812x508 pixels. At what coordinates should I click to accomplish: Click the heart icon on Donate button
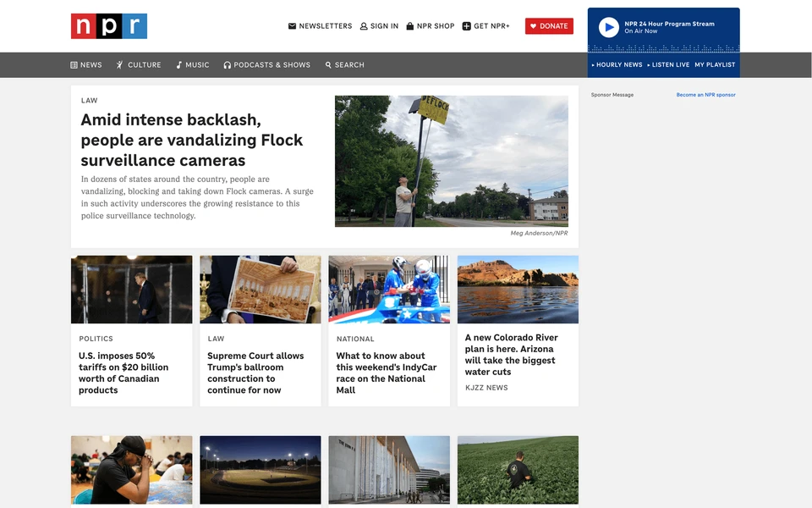[x=534, y=26]
